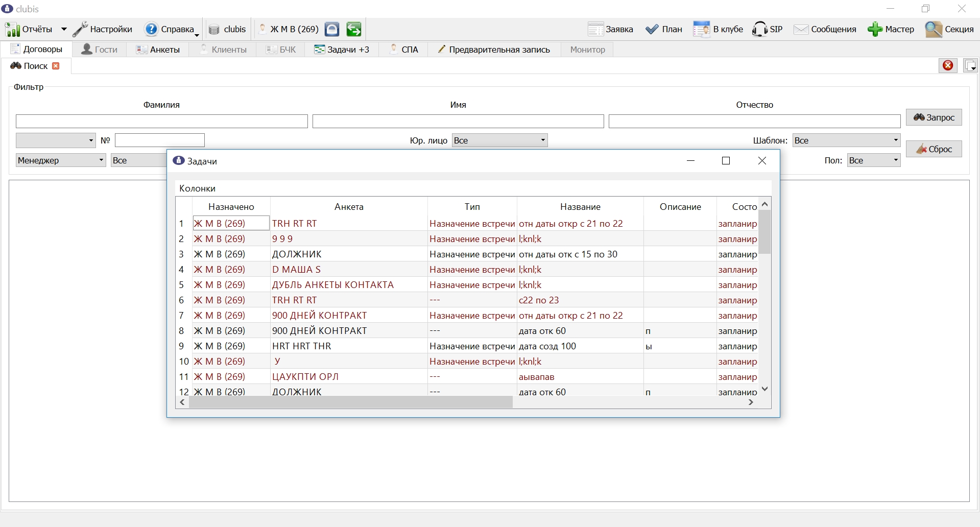Click the Фамилия input field
980x527 pixels.
pos(161,121)
